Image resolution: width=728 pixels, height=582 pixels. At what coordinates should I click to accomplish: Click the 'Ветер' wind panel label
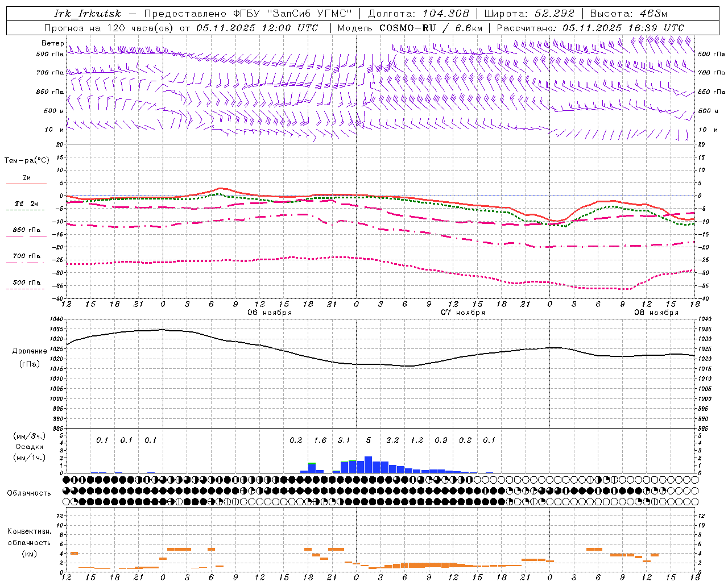pyautogui.click(x=53, y=43)
